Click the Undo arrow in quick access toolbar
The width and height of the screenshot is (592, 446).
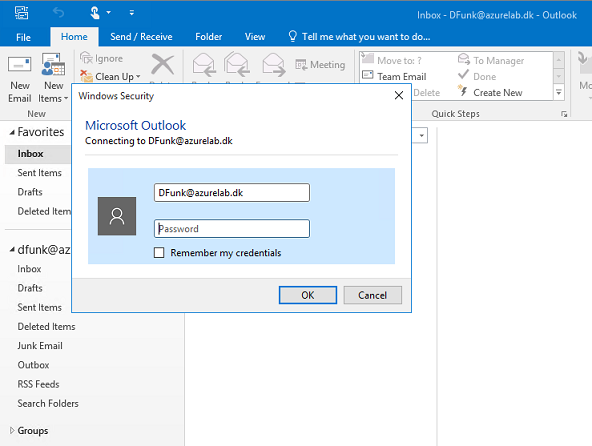click(x=58, y=13)
